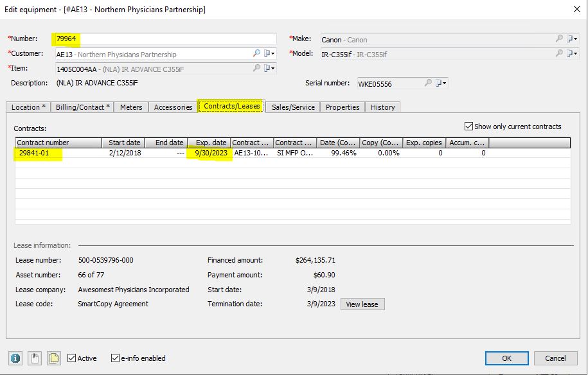Click the Date (Co... column header

point(338,143)
